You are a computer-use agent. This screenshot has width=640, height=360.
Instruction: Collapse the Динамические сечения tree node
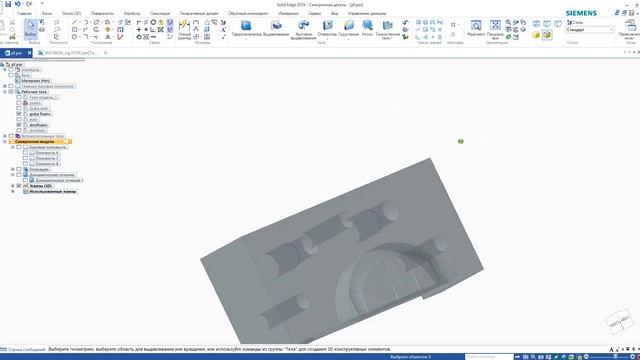pyautogui.click(x=13, y=175)
